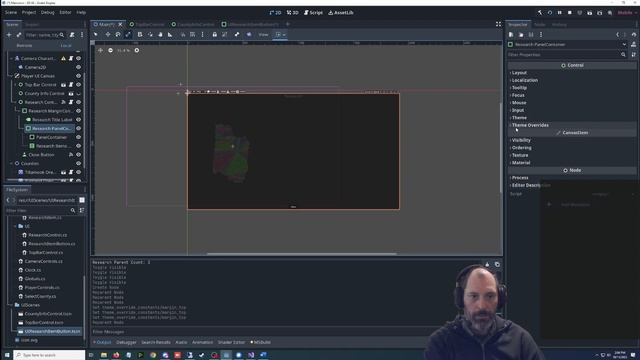The width and height of the screenshot is (640, 360).
Task: Open the skeleton options bone icon
Action: (x=237, y=35)
